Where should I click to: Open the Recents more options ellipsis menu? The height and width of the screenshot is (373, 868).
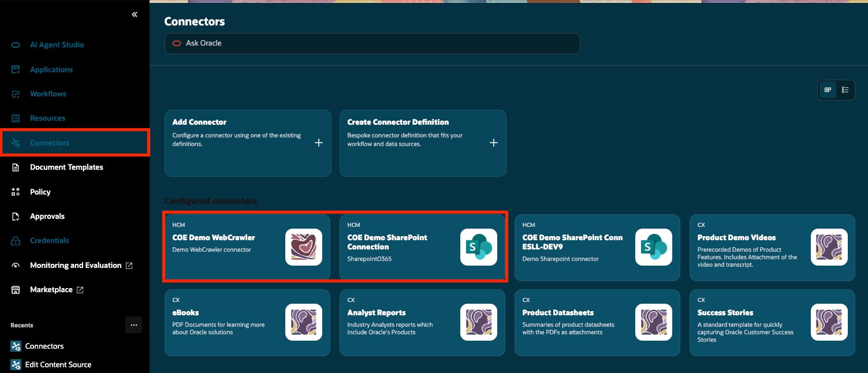tap(133, 325)
